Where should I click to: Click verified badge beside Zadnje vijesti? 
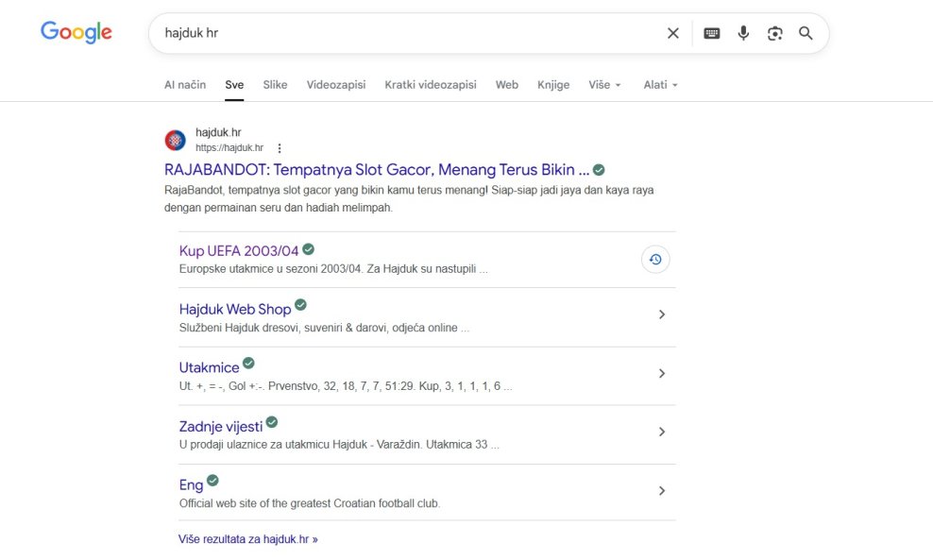272,422
